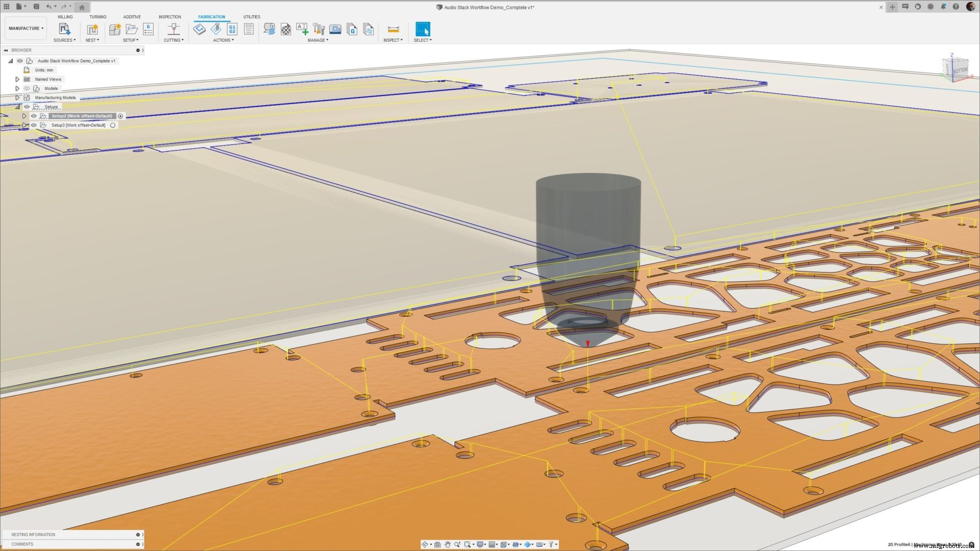The image size is (980, 551).
Task: Collapse the Browser panel with double arrows
Action: [x=6, y=50]
